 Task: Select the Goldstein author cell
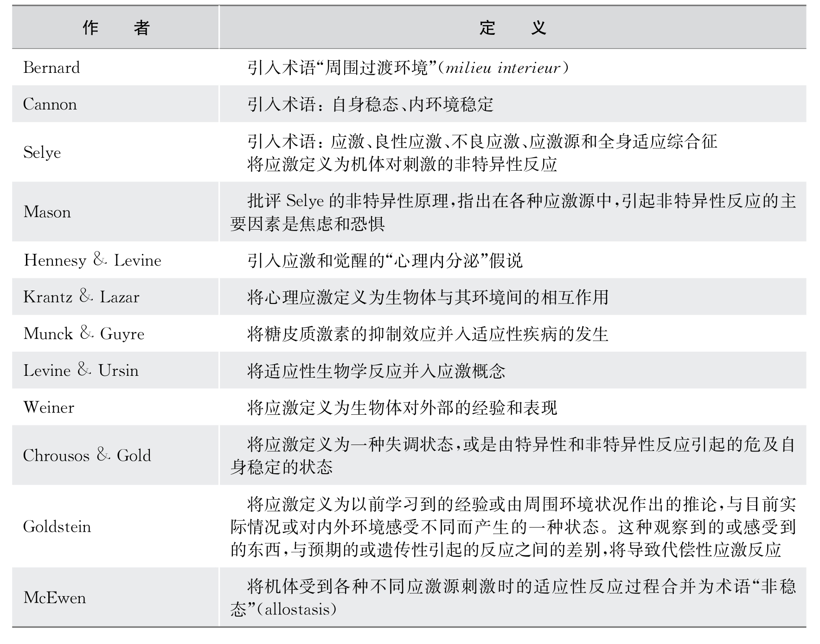(57, 527)
